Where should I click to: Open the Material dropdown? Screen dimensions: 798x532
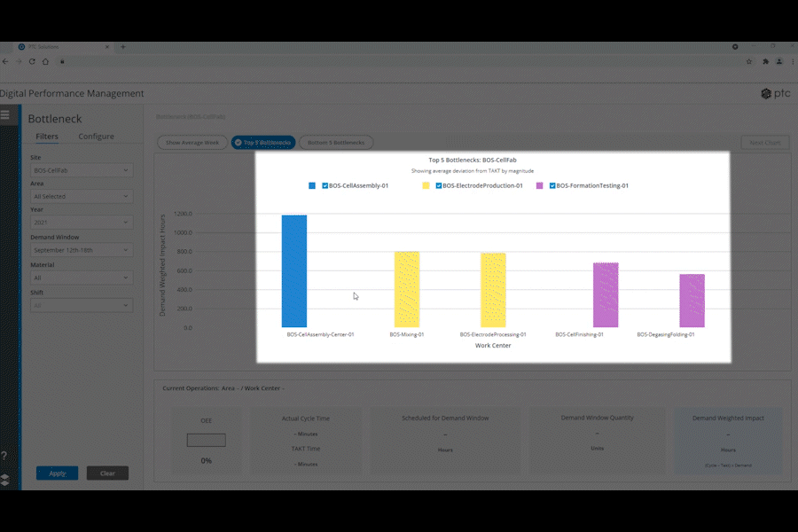click(x=82, y=278)
